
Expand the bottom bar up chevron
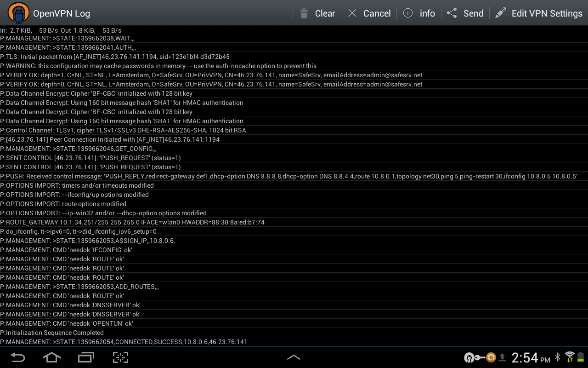tap(294, 357)
